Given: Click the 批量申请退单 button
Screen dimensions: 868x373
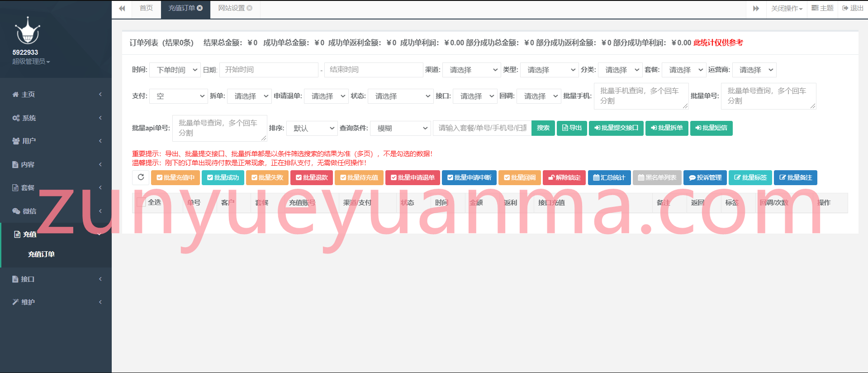Looking at the screenshot, I should (413, 177).
